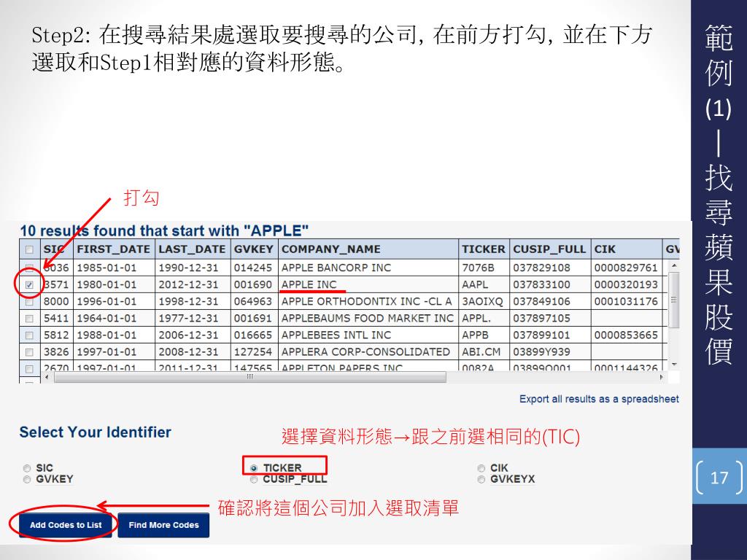The image size is (747, 560).
Task: Check the APPLETON PAPERS INC row box
Action: (29, 368)
